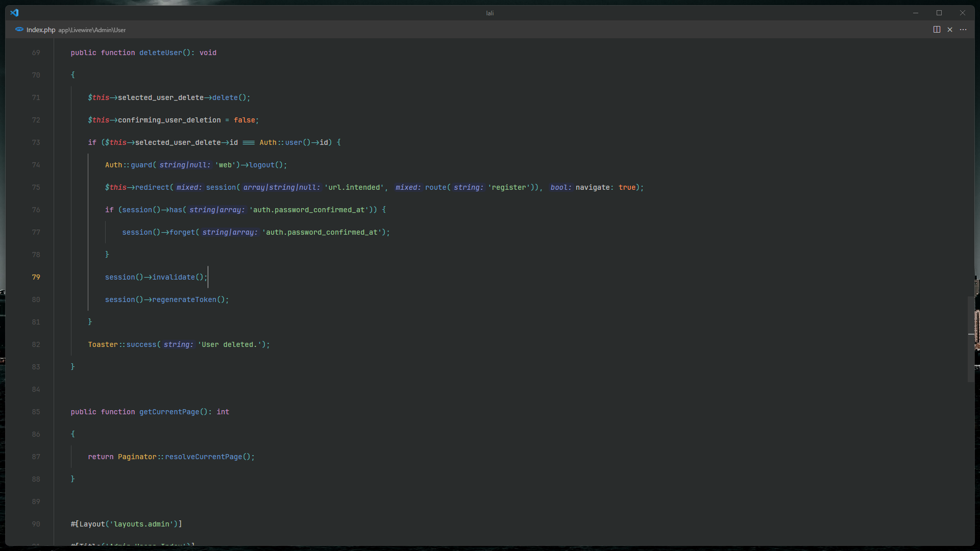Click the 'lali' window title text
The image size is (980, 551).
(x=489, y=13)
